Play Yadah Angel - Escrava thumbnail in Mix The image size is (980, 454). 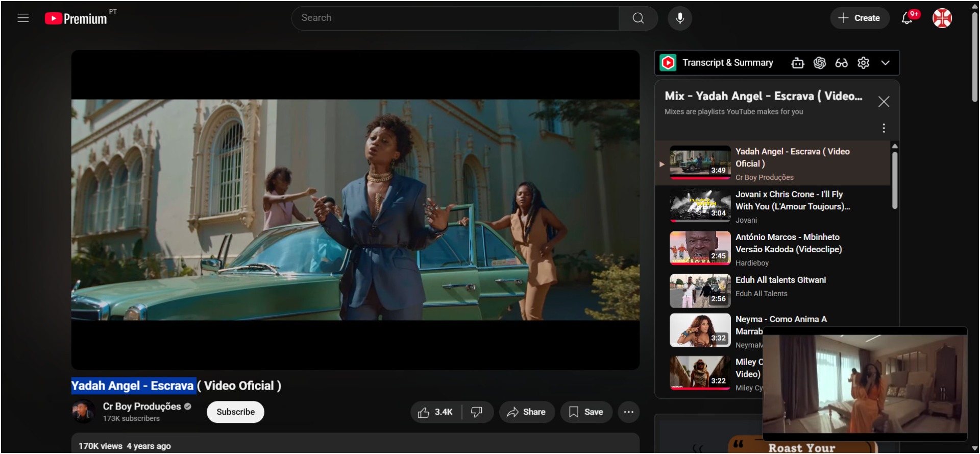[x=700, y=163]
